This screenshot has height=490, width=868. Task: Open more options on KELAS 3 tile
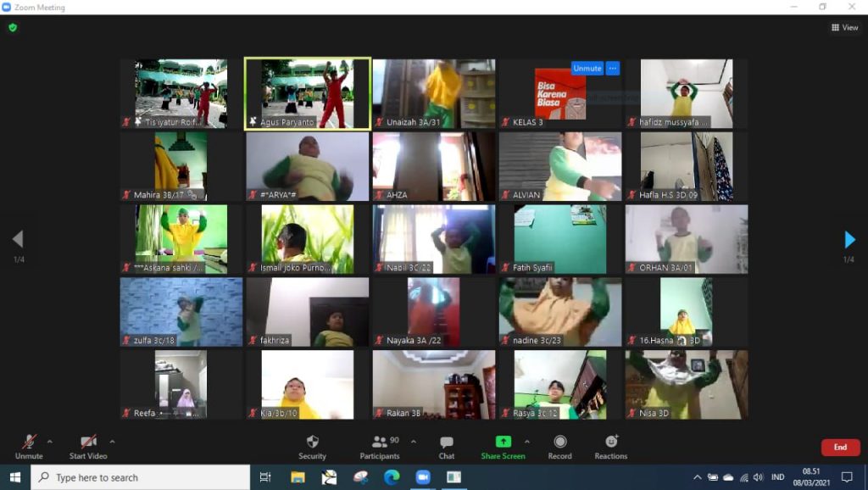tap(613, 69)
